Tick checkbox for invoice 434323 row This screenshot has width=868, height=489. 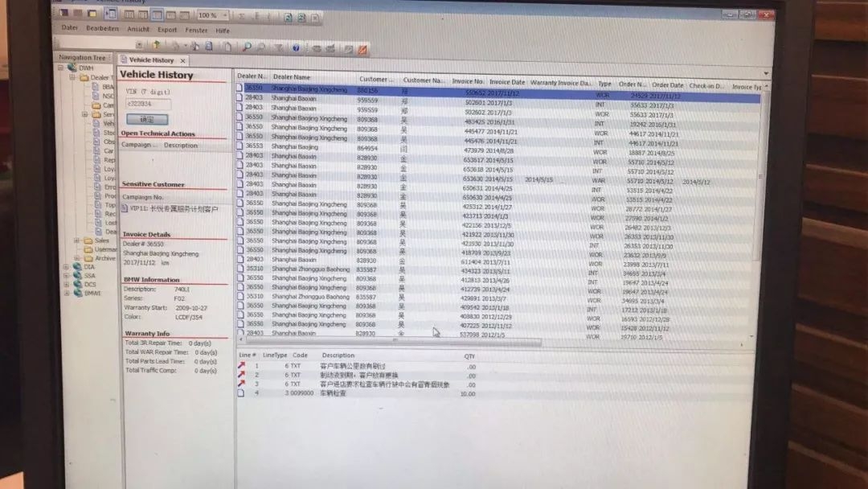(x=240, y=269)
